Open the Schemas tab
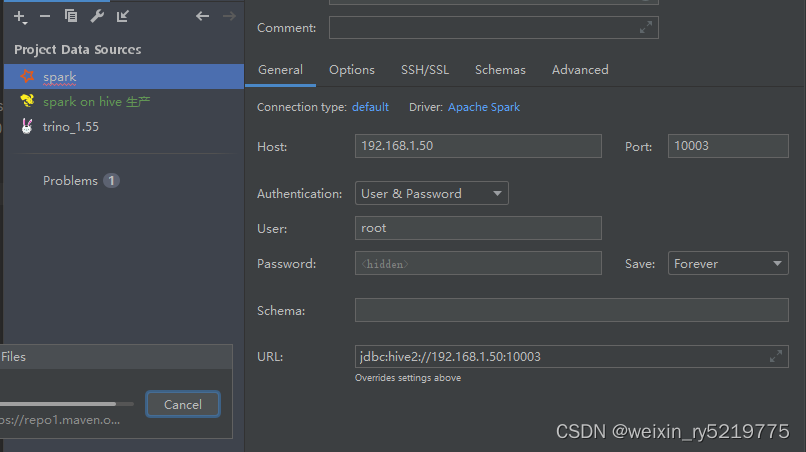 coord(500,70)
